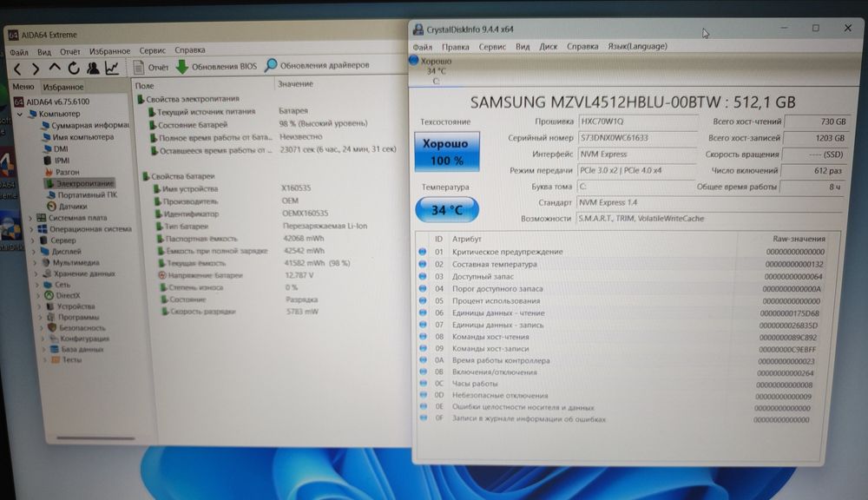Select the Безопасность tree item
868x500 pixels.
tap(77, 328)
